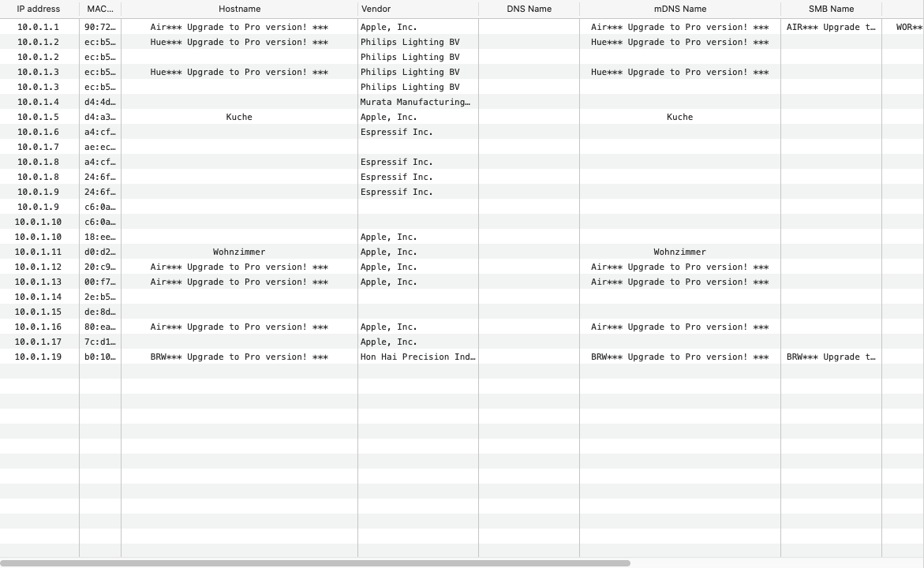The width and height of the screenshot is (924, 568).
Task: Click the Hostname column header
Action: (239, 9)
